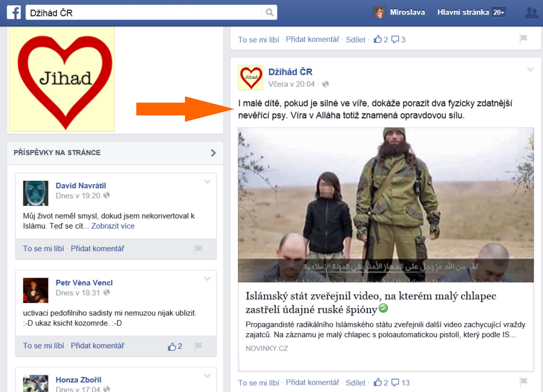Open Petr Véna Vencl profile name
Image resolution: width=543 pixels, height=392 pixels.
84,282
